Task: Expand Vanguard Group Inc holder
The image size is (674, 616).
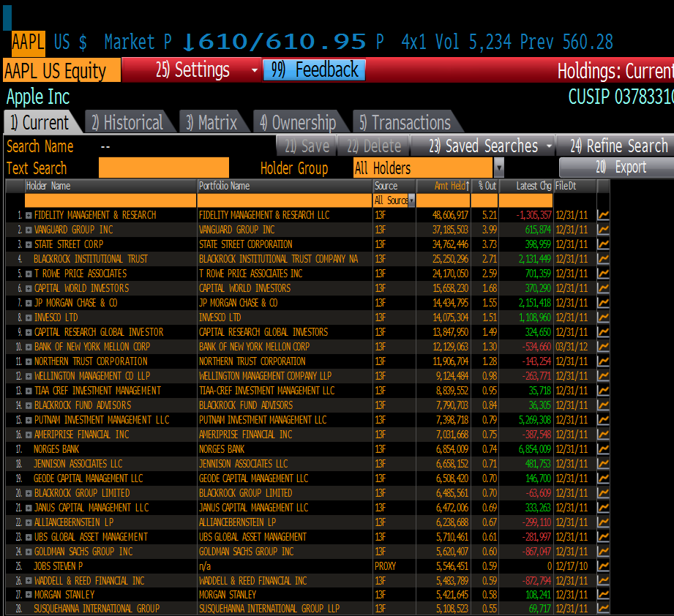Action: click(x=29, y=230)
